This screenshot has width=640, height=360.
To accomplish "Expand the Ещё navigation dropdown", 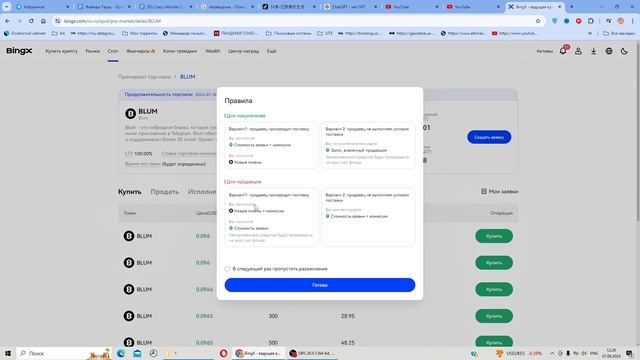I will coord(271,51).
